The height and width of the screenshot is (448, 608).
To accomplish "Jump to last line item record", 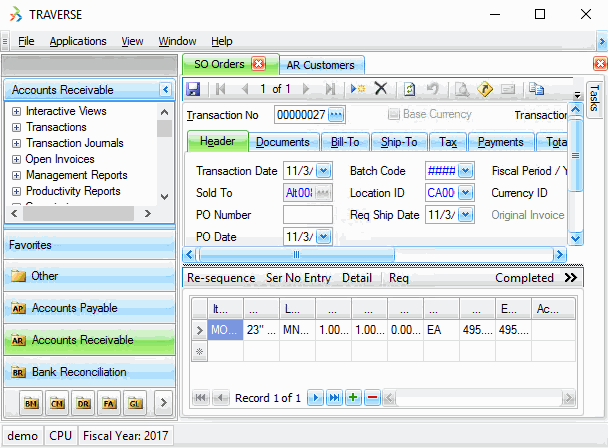I will coord(334,398).
